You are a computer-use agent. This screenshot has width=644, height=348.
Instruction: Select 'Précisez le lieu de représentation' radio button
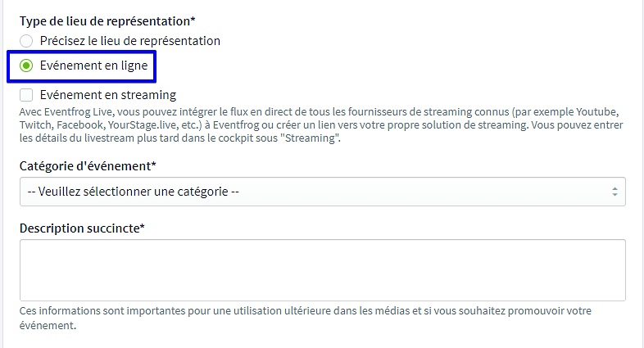click(27, 40)
